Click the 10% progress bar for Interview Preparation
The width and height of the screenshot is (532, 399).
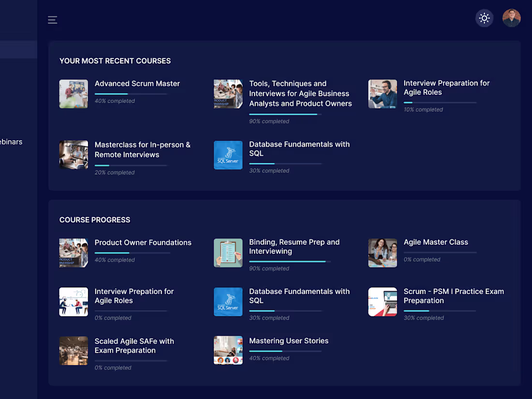point(440,103)
